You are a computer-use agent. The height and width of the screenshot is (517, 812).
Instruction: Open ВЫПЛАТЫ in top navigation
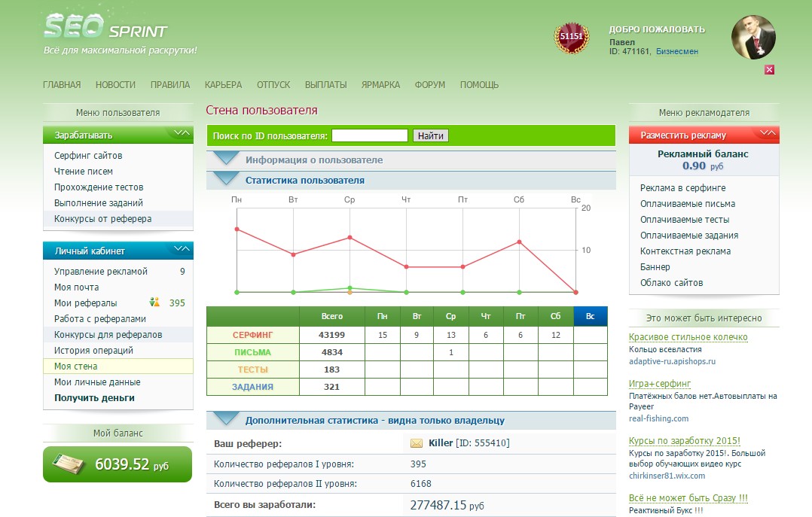pyautogui.click(x=325, y=85)
